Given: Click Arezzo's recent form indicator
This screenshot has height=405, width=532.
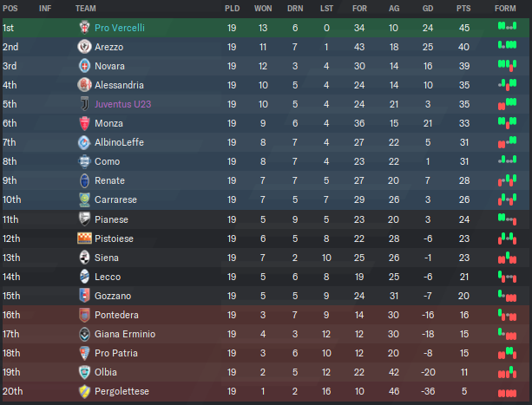Looking at the screenshot, I should pos(507,45).
